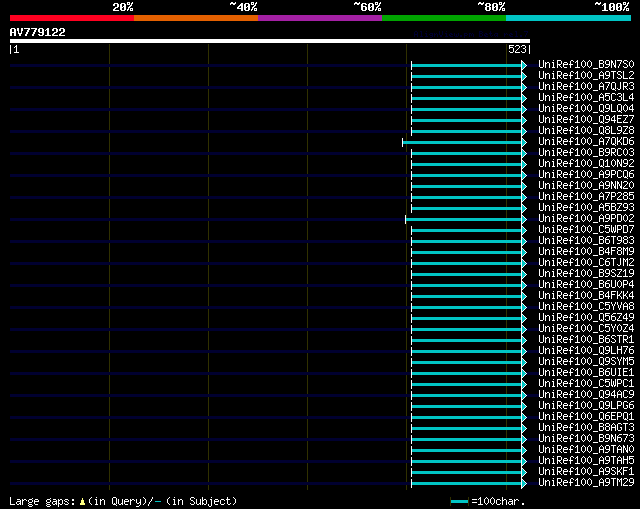Image resolution: width=640 pixels, height=509 pixels.
Task: Open hit UniRef100_A5C3L4
Action: pyautogui.click(x=586, y=98)
